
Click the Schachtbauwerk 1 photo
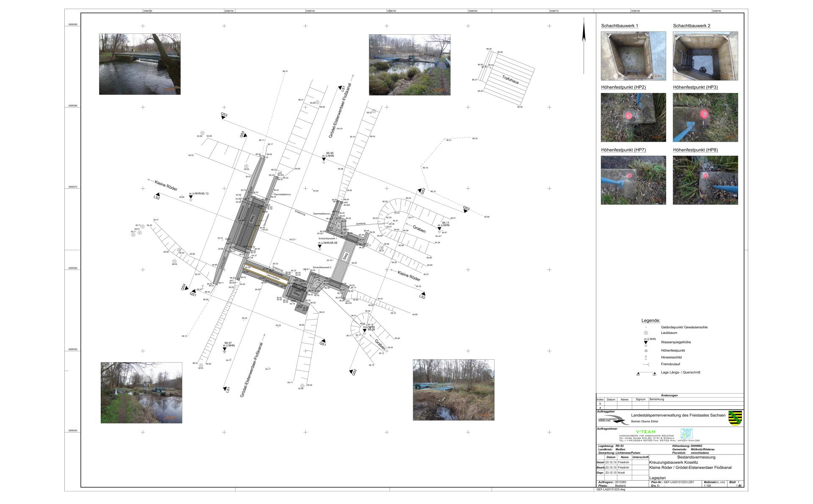pos(633,56)
